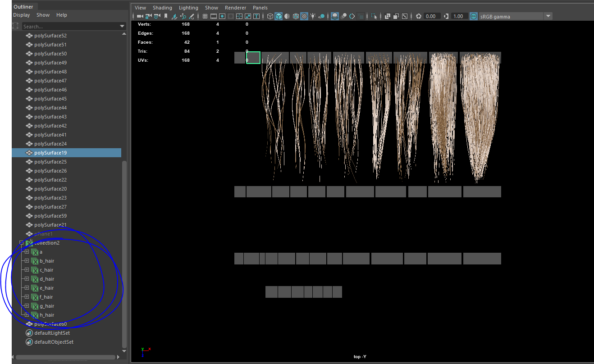Collapse the collection2 node in Outliner
Viewport: 594px width, 364px height.
click(x=21, y=243)
